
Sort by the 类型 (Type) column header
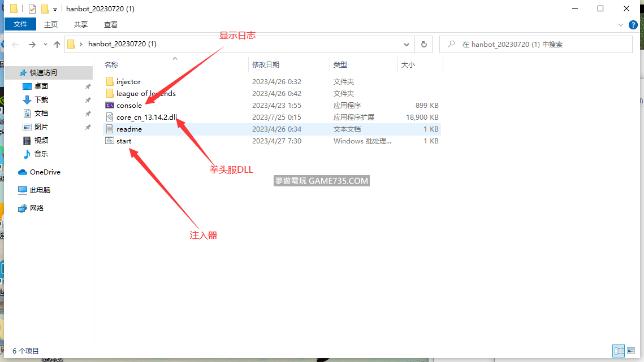(340, 64)
